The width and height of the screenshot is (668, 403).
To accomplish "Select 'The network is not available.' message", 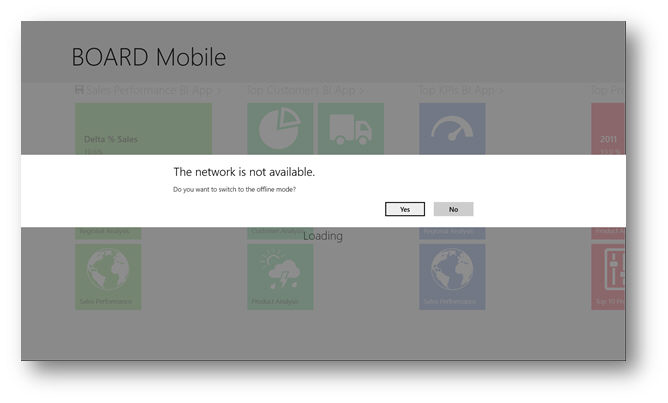I will point(244,172).
